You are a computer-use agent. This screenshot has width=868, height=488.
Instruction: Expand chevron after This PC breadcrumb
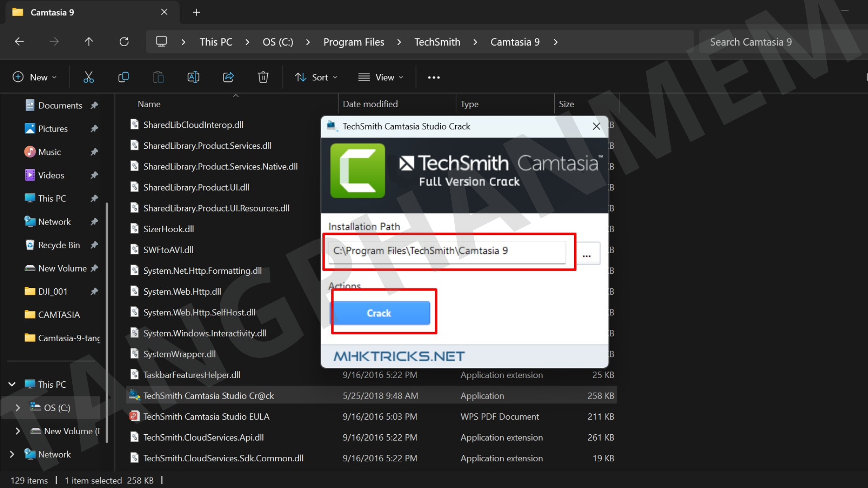[247, 42]
